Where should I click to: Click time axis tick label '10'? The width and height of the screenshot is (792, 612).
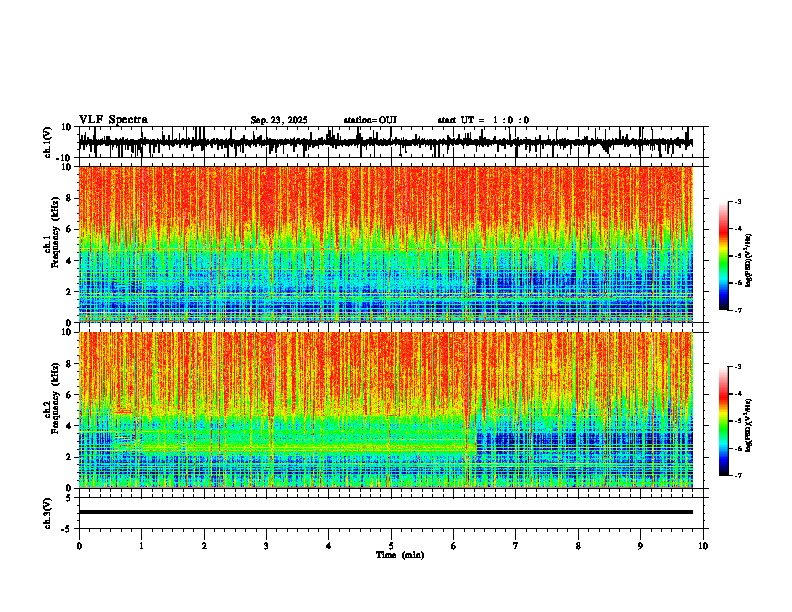pyautogui.click(x=703, y=546)
